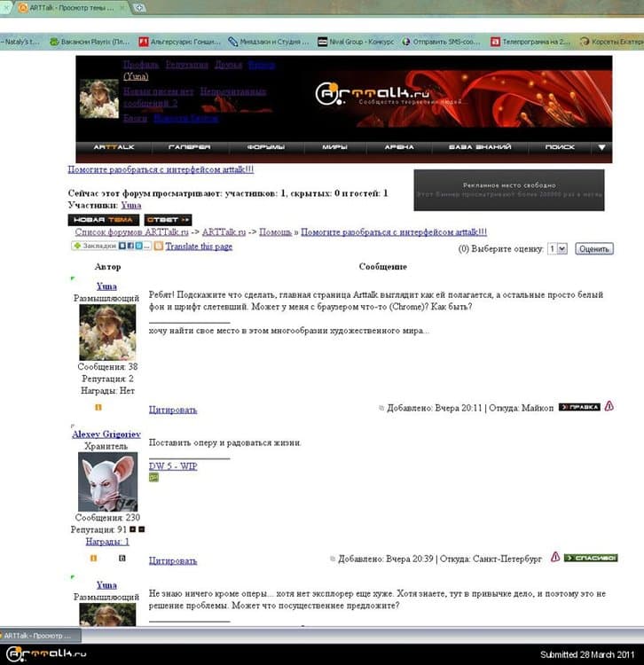Click small post icon before Добавлено 20:39
This screenshot has width=644, height=665.
pyautogui.click(x=333, y=559)
